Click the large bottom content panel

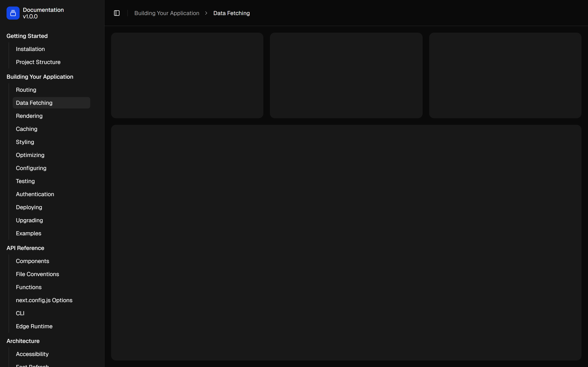tap(346, 242)
